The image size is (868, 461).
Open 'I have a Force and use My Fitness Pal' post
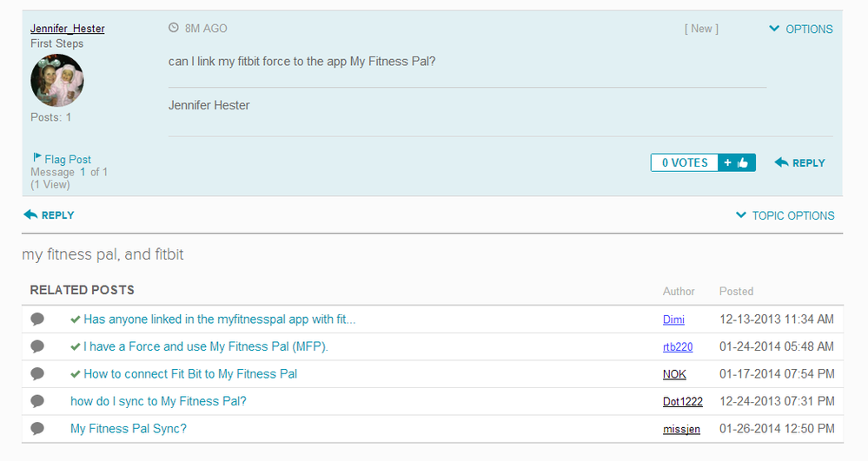point(206,346)
